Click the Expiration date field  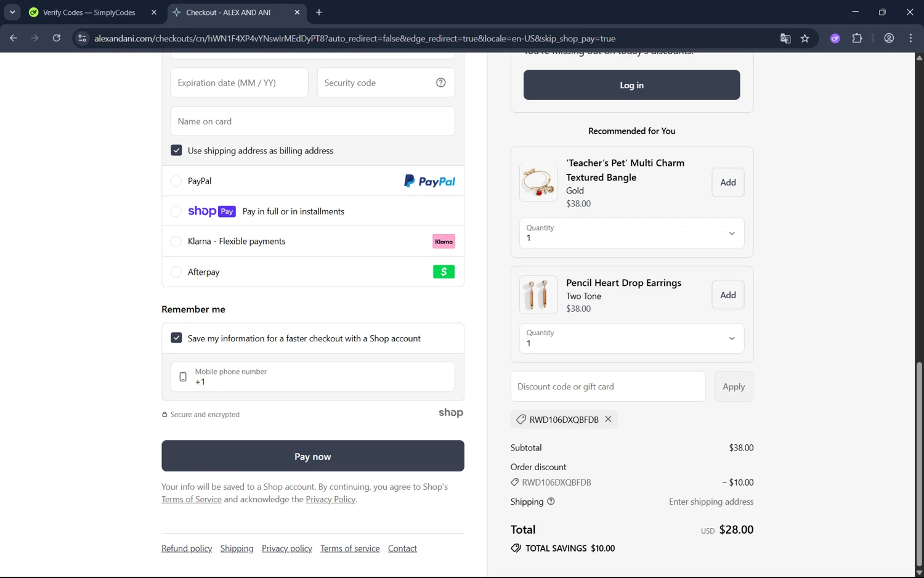[x=239, y=83]
